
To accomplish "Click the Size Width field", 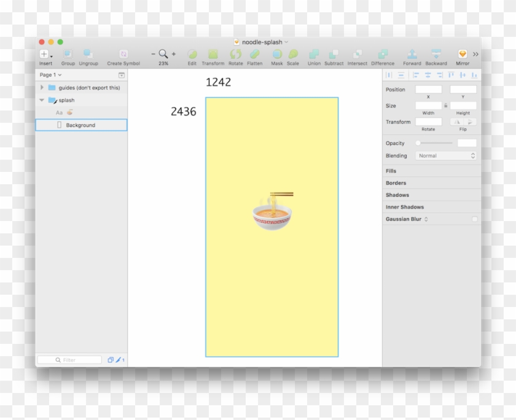I will 429,106.
